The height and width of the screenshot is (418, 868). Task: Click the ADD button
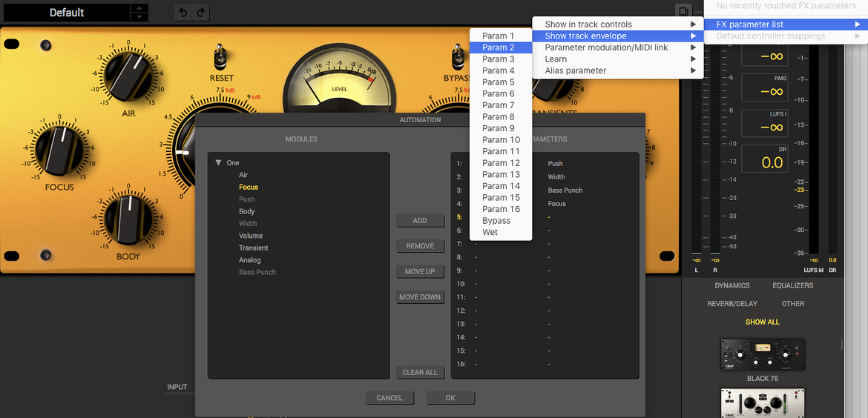click(x=420, y=220)
